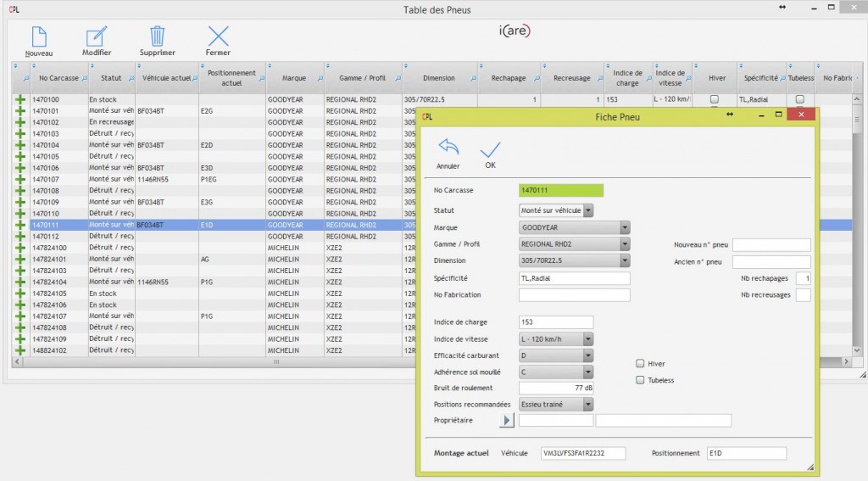The image size is (868, 481).
Task: Select the 'En stock' cell for 147824105
Action: click(x=111, y=294)
